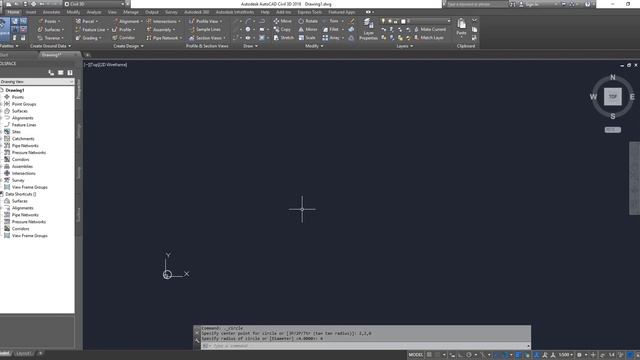Toggle layer freeze sun icon
640x360 pixels.
point(389,21)
